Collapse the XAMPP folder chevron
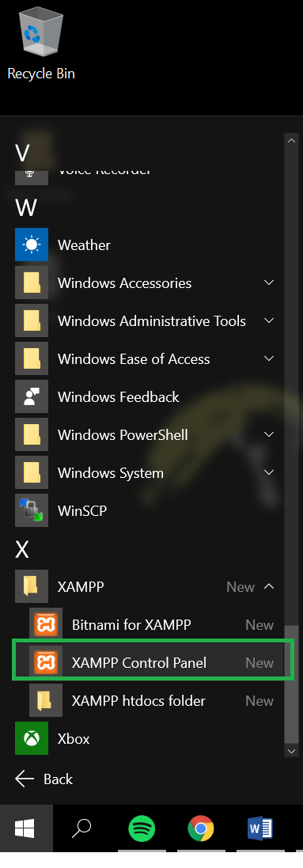The width and height of the screenshot is (303, 868). point(269,586)
